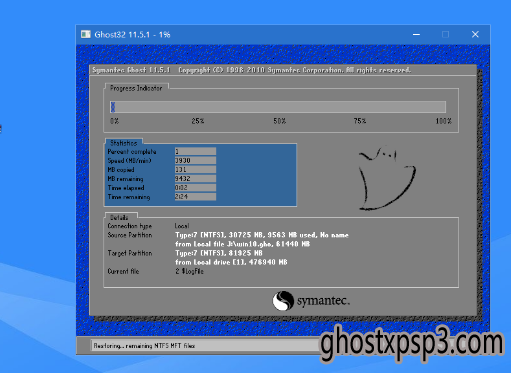Click the blue filled progress bar segment
The image size is (511, 373).
(113, 107)
